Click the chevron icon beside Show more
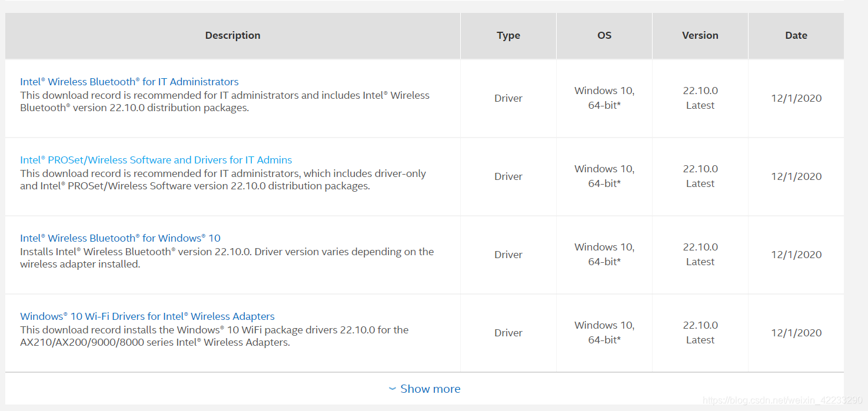The image size is (868, 411). 393,389
